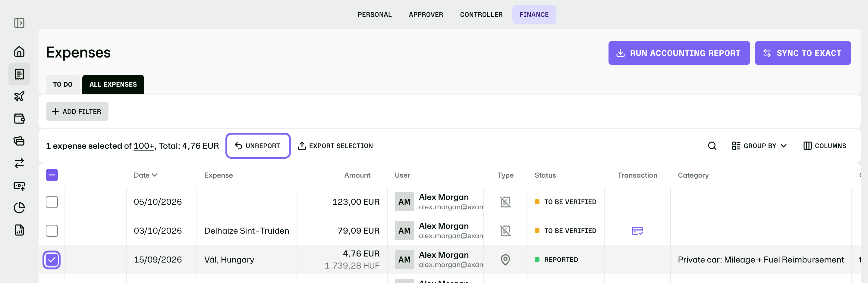Open the Wallet sidebar icon

[19, 119]
